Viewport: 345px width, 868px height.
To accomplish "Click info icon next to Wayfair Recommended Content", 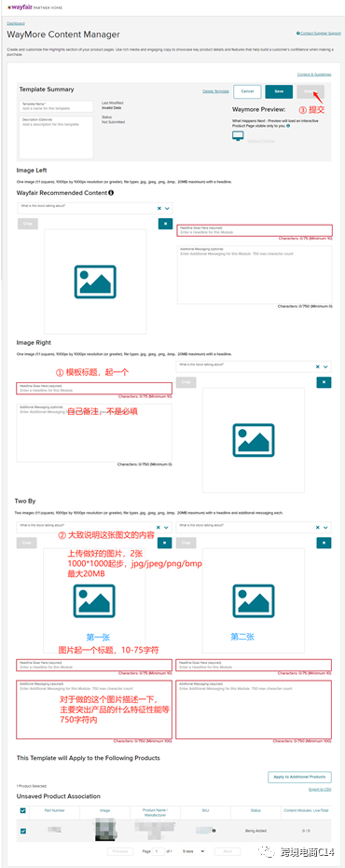I will pos(111,193).
